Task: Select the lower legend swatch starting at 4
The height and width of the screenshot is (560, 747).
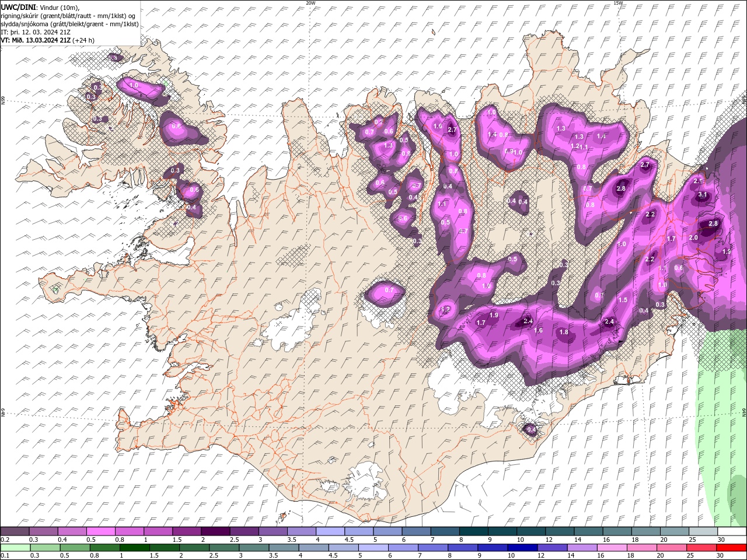Action: click(x=313, y=548)
